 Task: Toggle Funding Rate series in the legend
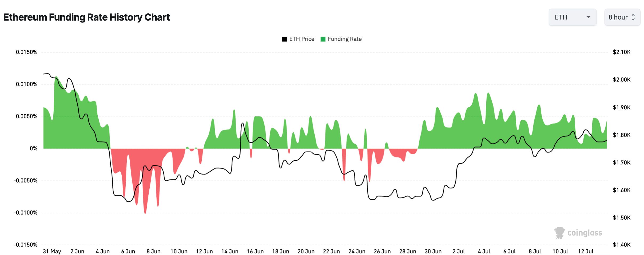[x=341, y=39]
